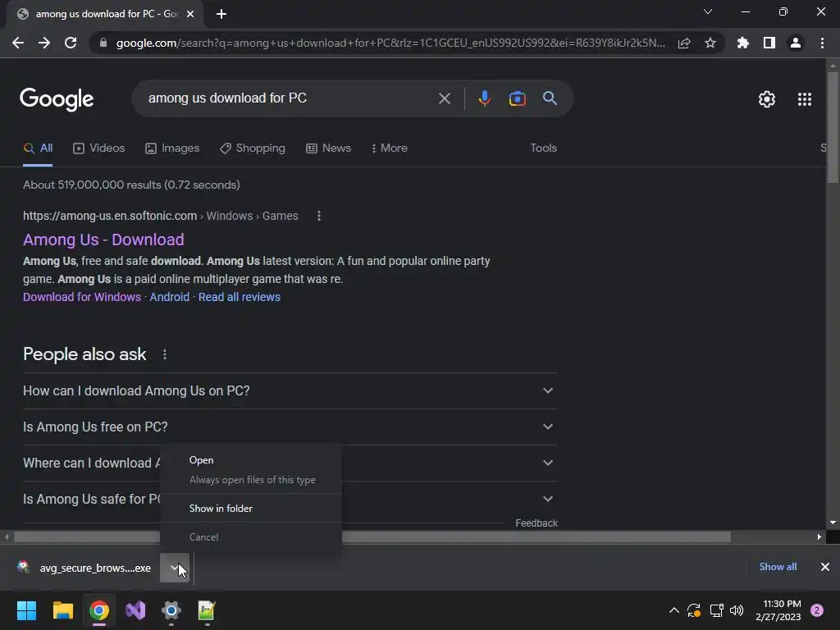Choose Open in download menu
Screen dimensions: 840x630
point(251,460)
